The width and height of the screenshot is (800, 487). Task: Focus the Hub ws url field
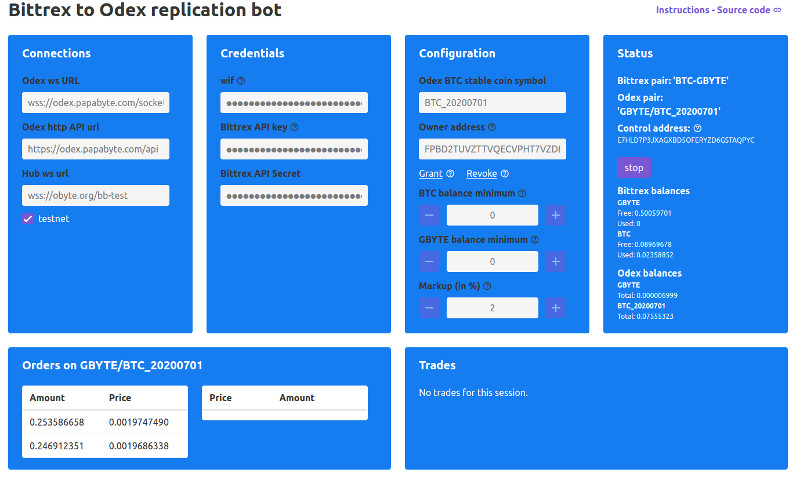95,195
